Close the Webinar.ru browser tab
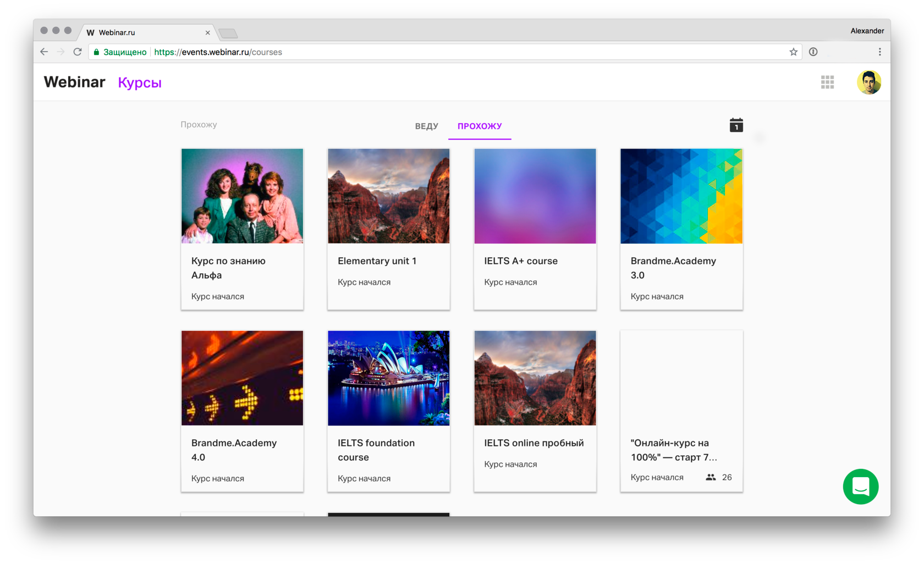 pyautogui.click(x=207, y=33)
